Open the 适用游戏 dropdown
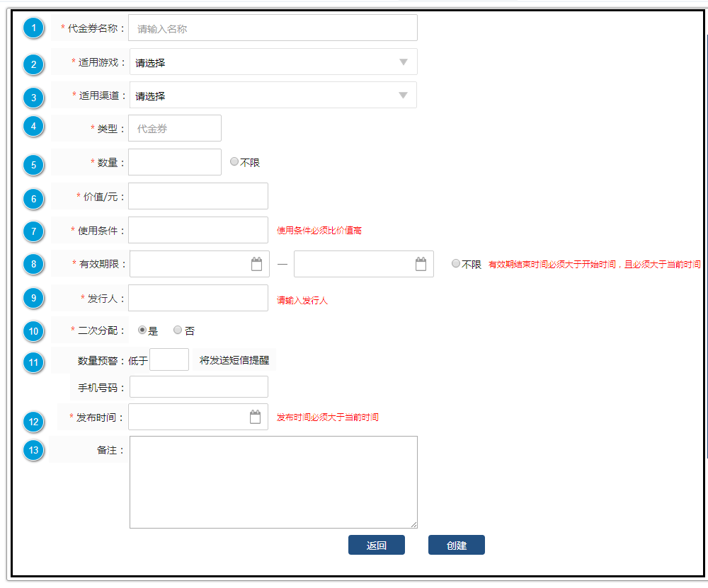Screen dimensions: 708x588 pos(273,62)
